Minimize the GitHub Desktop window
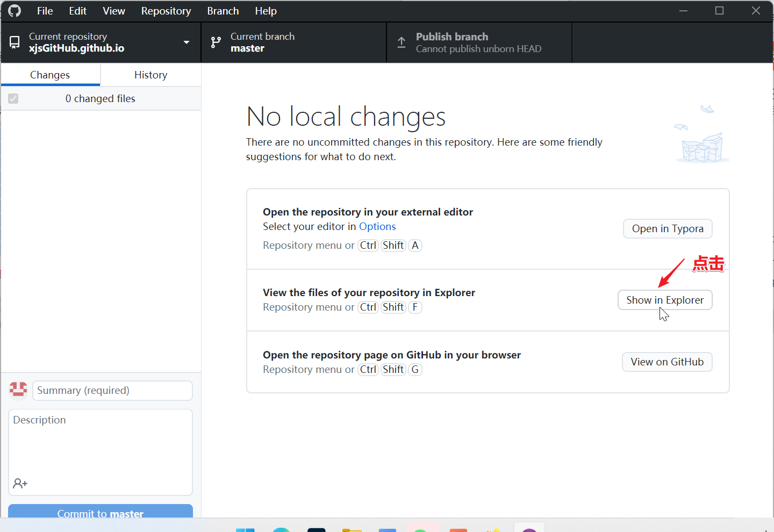 pyautogui.click(x=683, y=11)
